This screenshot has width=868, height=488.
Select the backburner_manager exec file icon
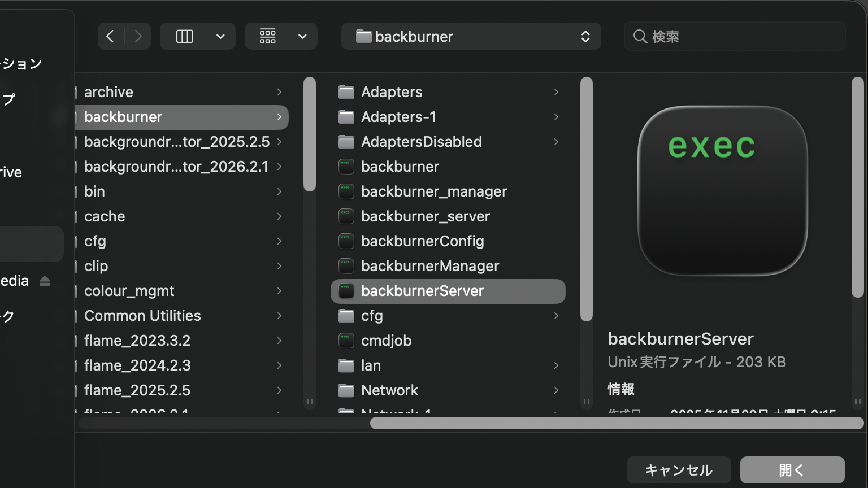point(346,191)
